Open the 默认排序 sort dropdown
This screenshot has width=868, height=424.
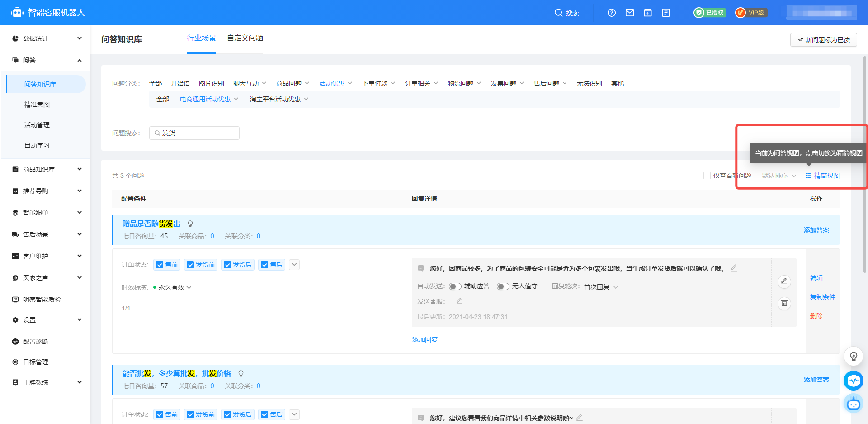(779, 176)
